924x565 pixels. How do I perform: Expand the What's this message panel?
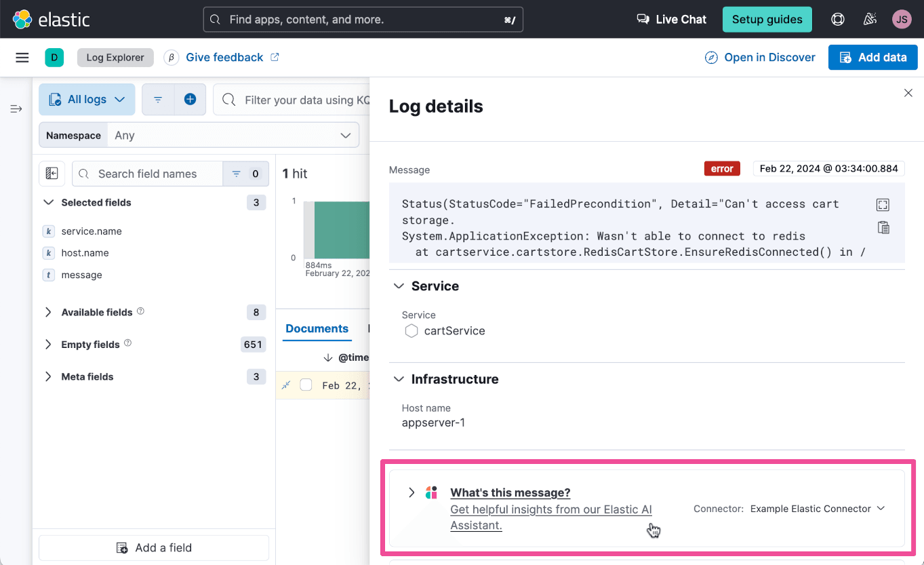tap(411, 492)
